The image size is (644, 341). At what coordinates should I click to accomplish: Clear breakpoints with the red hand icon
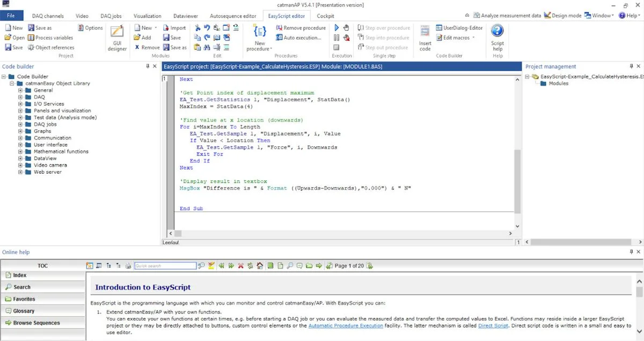[346, 38]
